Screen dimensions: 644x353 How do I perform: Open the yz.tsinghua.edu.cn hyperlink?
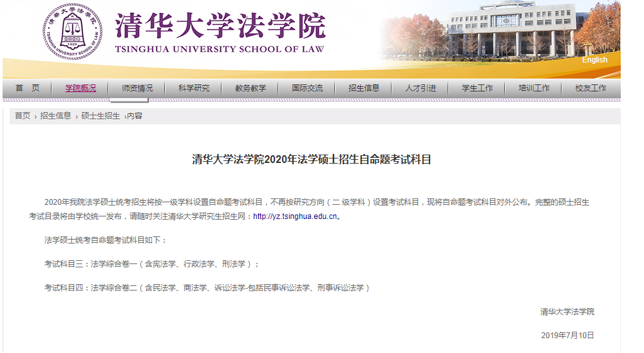[x=295, y=216]
